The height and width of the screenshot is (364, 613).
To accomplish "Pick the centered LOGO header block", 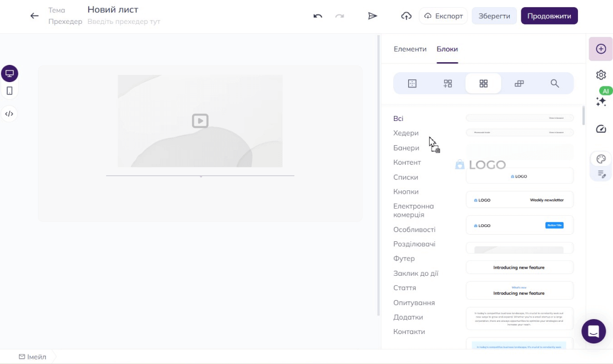I will click(520, 176).
